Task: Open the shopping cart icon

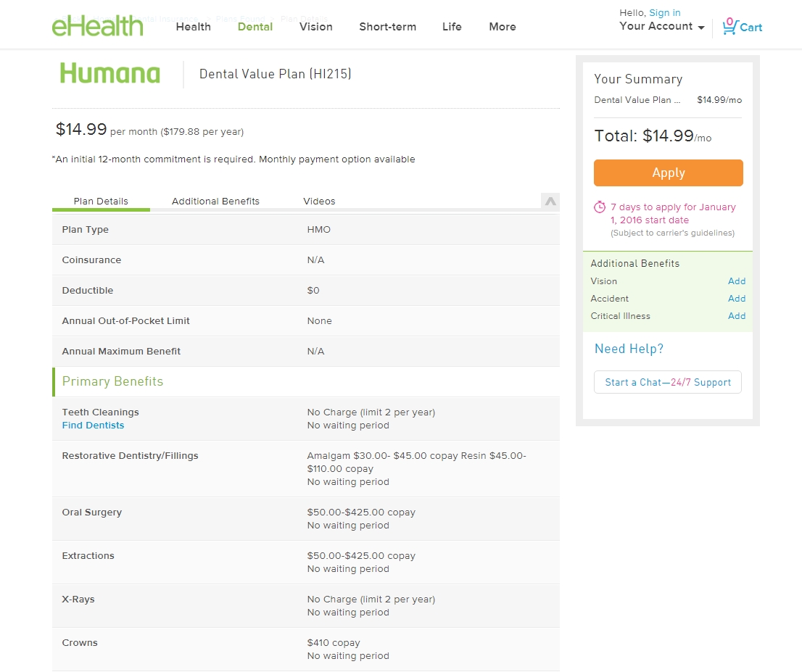Action: coord(730,26)
